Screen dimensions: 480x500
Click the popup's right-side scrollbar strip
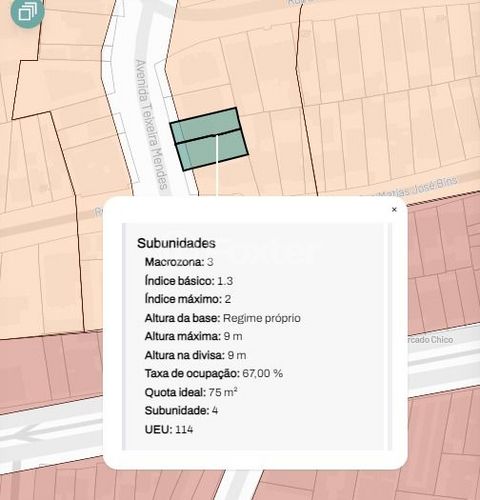[x=388, y=337]
